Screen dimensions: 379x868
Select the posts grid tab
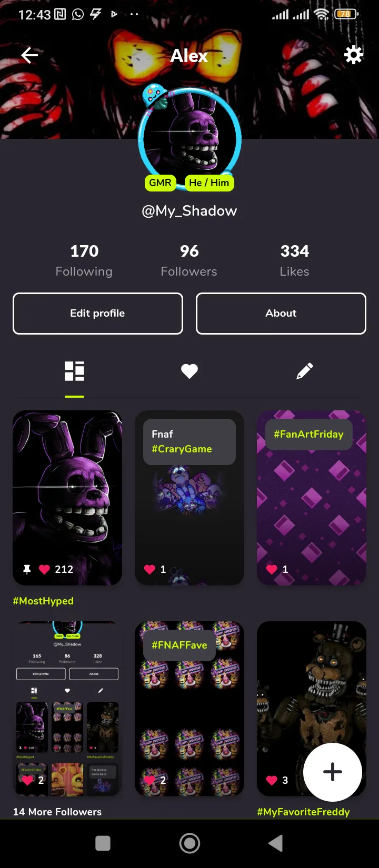coord(74,371)
